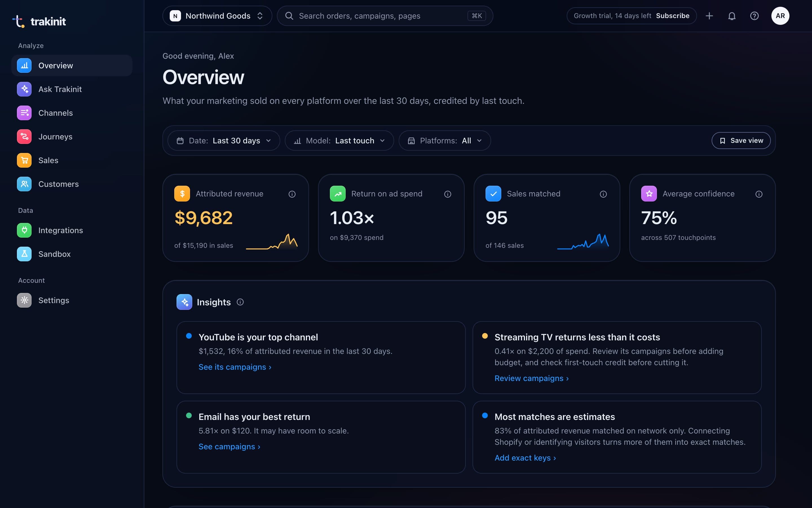This screenshot has width=812, height=508.
Task: Click the search magnifier icon
Action: [289, 16]
